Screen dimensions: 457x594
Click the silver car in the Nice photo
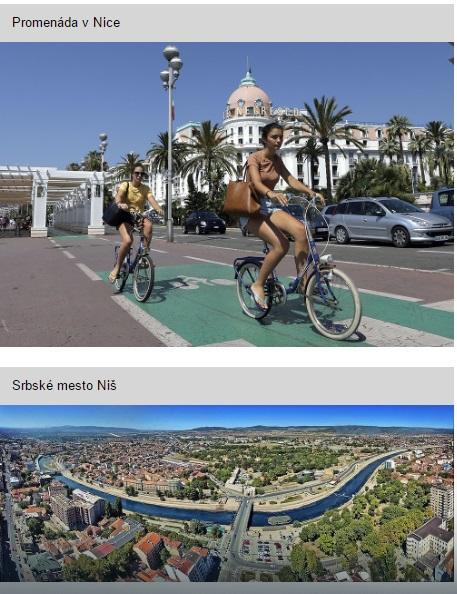point(388,220)
